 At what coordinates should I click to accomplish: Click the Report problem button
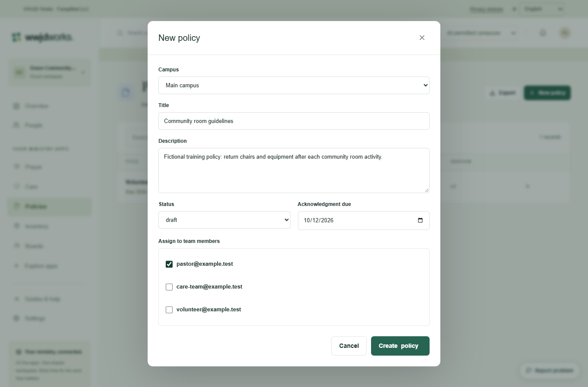click(549, 370)
